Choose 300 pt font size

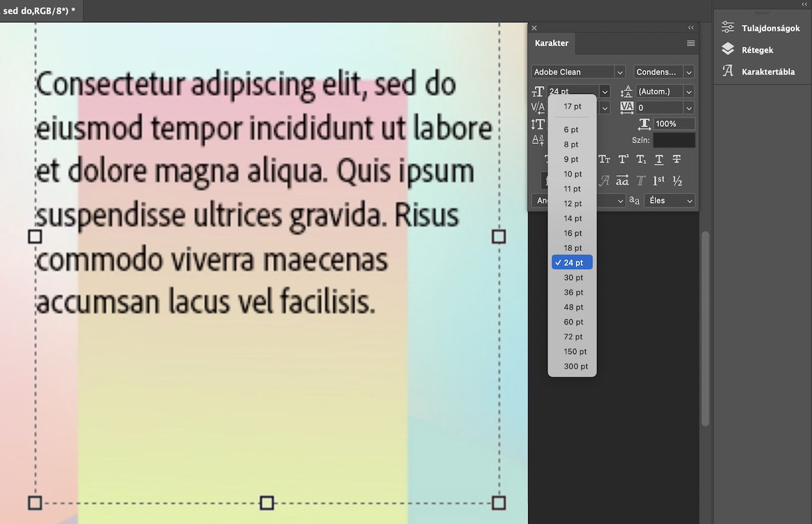coord(572,366)
